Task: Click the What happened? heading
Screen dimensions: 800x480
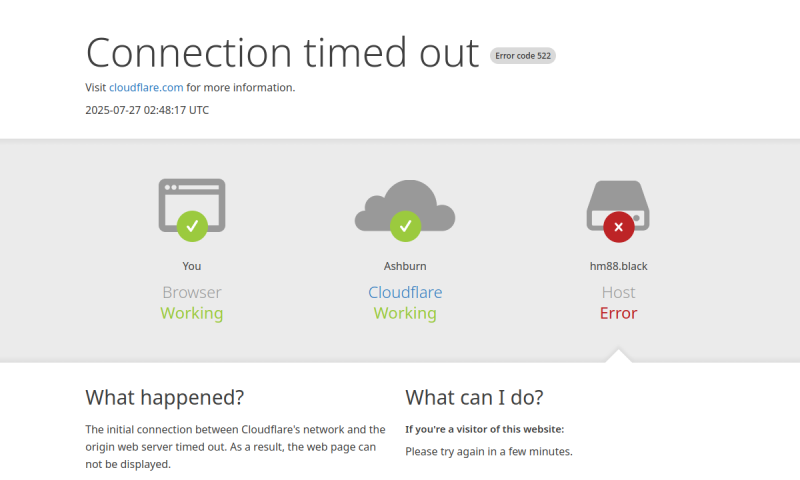Action: [165, 397]
